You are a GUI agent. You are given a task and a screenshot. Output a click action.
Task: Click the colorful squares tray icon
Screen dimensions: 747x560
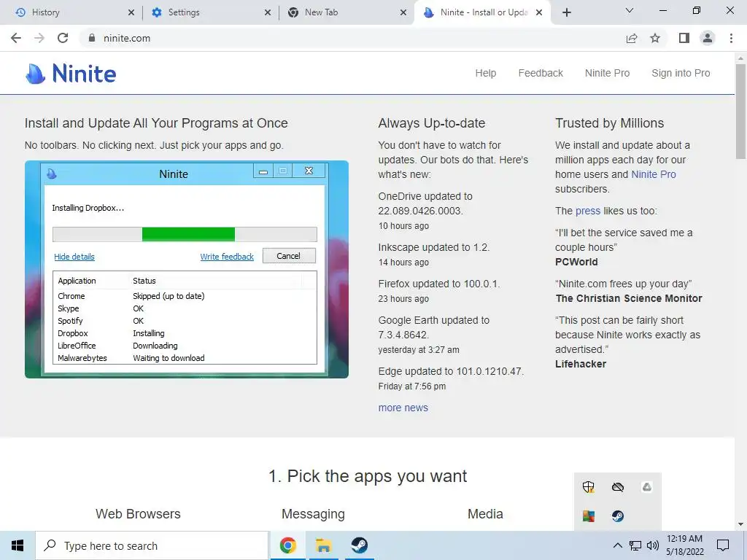click(x=589, y=516)
